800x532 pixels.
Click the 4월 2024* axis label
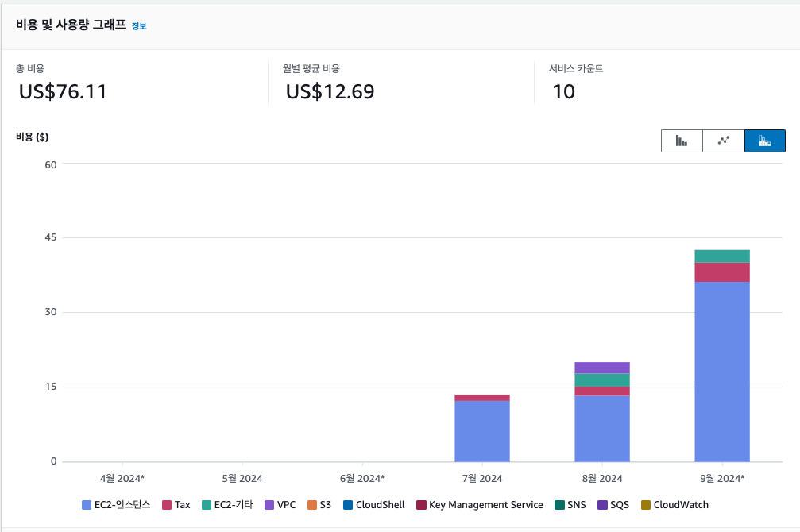(x=122, y=479)
